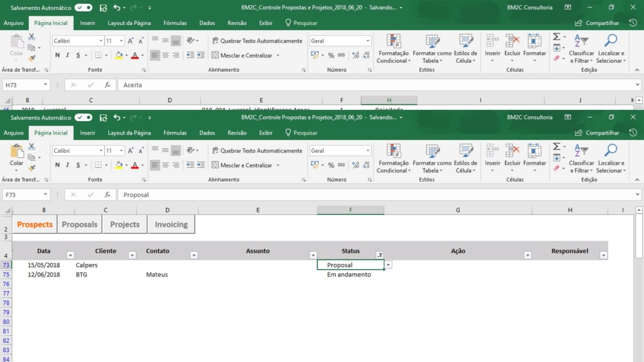Open Classificar e Filtrar in front window
Screen dimensions: 644x362
[x=581, y=158]
